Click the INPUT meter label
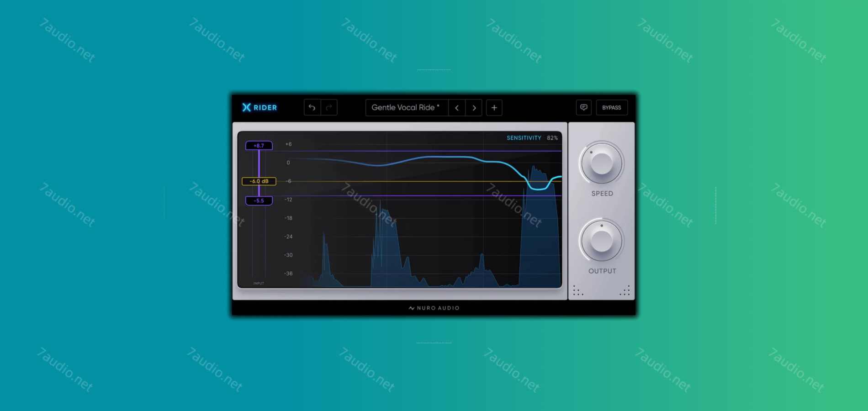This screenshot has width=868, height=411. click(x=259, y=284)
